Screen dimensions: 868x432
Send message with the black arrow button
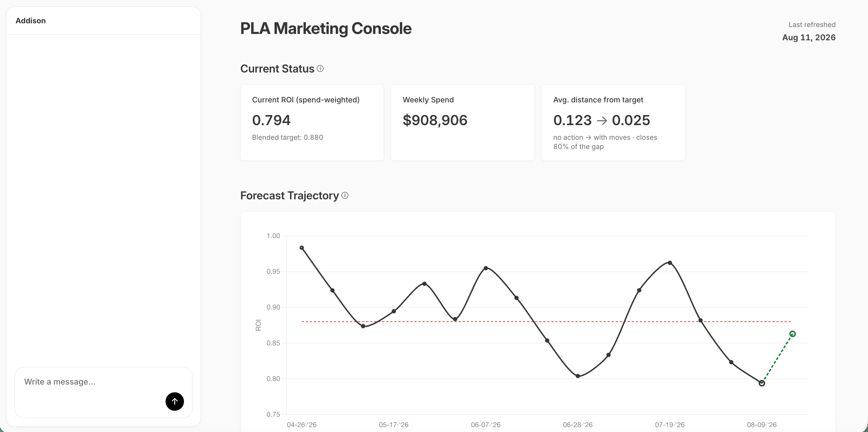174,401
